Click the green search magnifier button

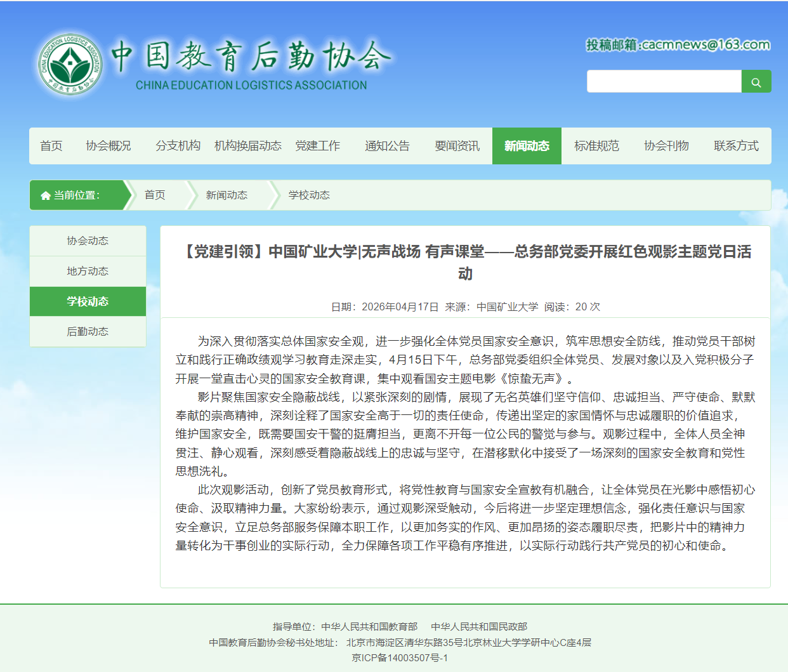pos(756,82)
